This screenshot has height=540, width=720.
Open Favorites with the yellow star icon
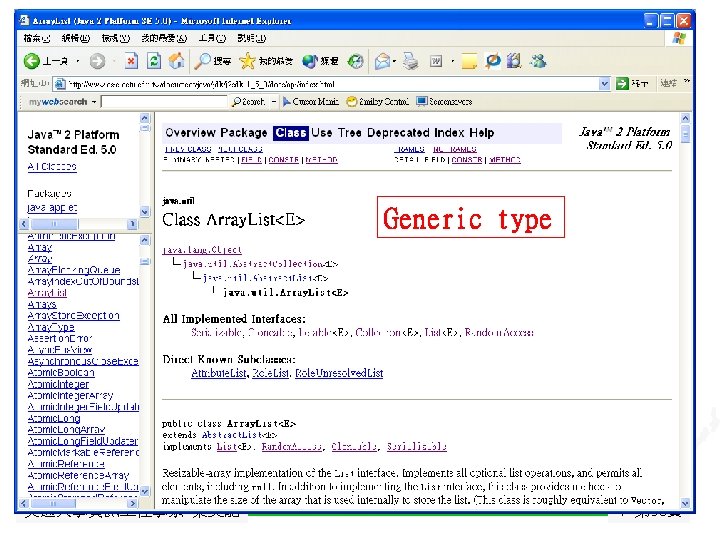[265, 61]
